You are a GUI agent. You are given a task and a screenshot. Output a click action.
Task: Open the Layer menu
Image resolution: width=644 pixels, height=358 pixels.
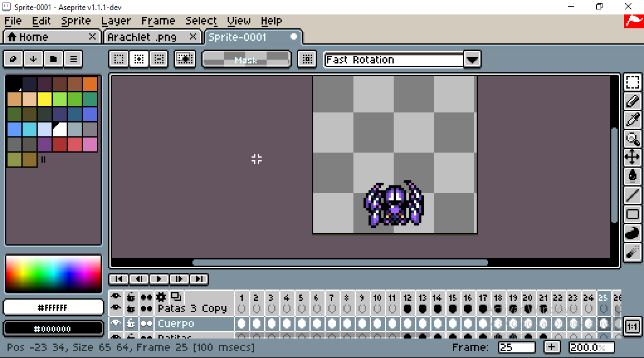(x=116, y=21)
